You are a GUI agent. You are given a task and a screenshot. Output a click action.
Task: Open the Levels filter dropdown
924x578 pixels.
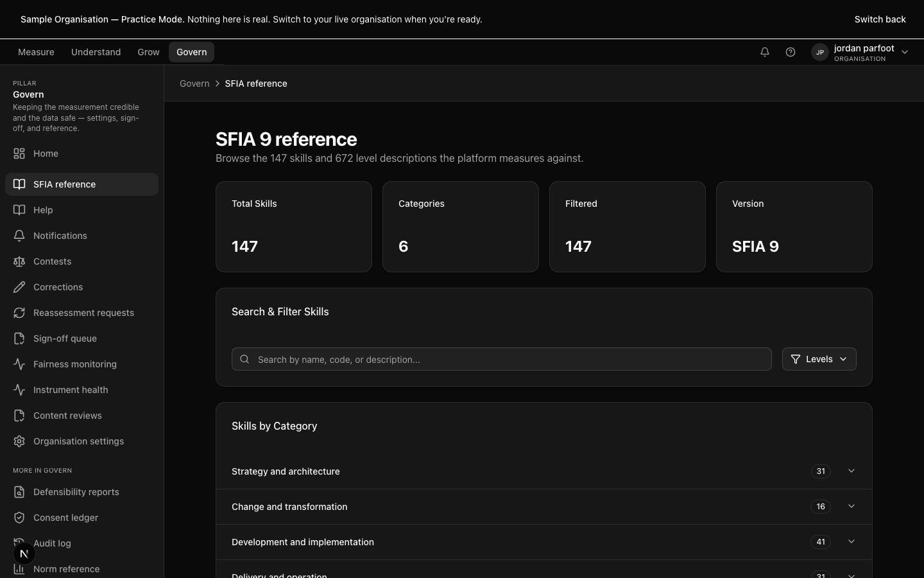coord(819,359)
